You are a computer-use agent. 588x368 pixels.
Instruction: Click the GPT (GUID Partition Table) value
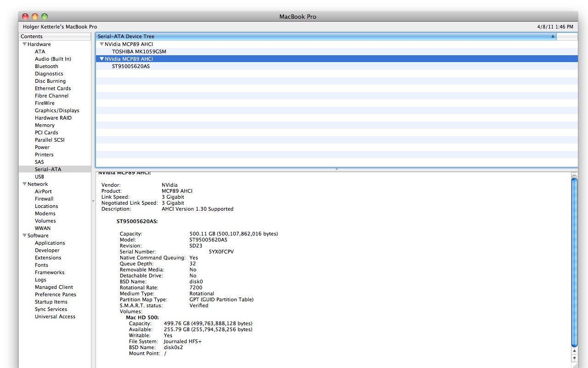[x=221, y=299]
